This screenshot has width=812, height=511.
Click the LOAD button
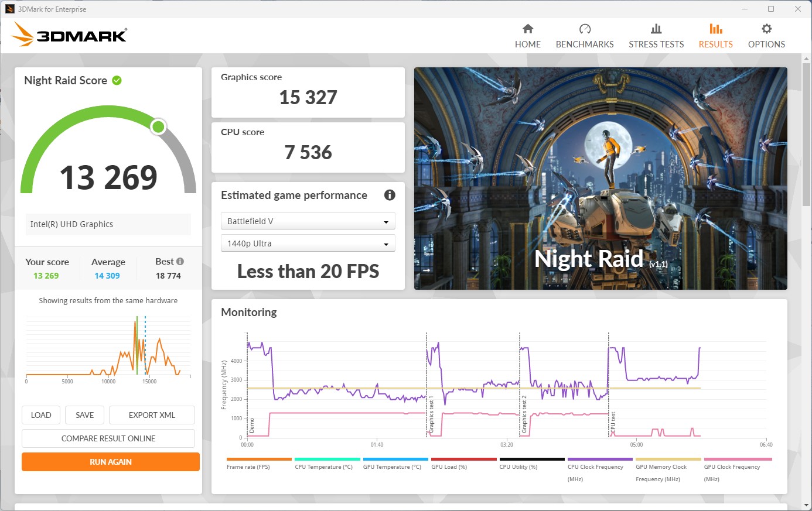(x=41, y=415)
